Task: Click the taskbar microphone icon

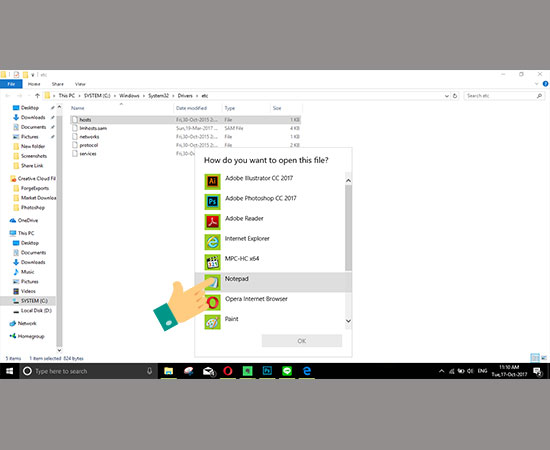Action: coord(149,371)
